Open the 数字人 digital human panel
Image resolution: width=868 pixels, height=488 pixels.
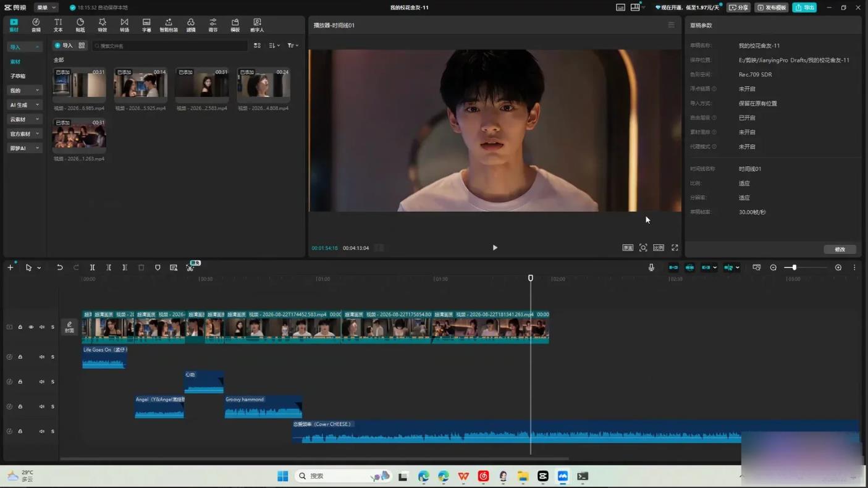(x=257, y=25)
